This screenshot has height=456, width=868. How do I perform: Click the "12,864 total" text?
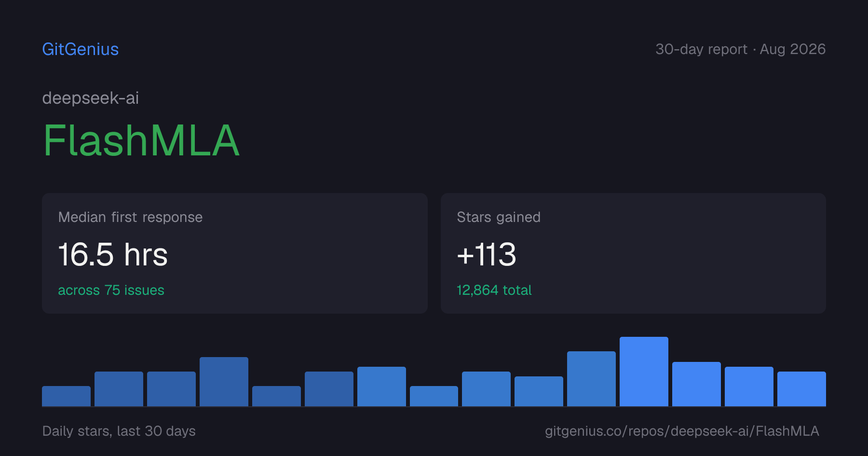click(494, 290)
